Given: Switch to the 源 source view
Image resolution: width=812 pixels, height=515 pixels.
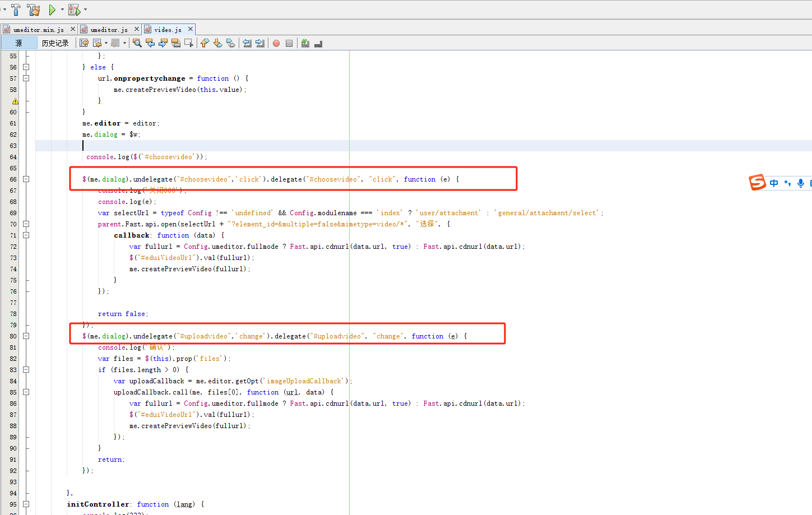Looking at the screenshot, I should tap(19, 43).
